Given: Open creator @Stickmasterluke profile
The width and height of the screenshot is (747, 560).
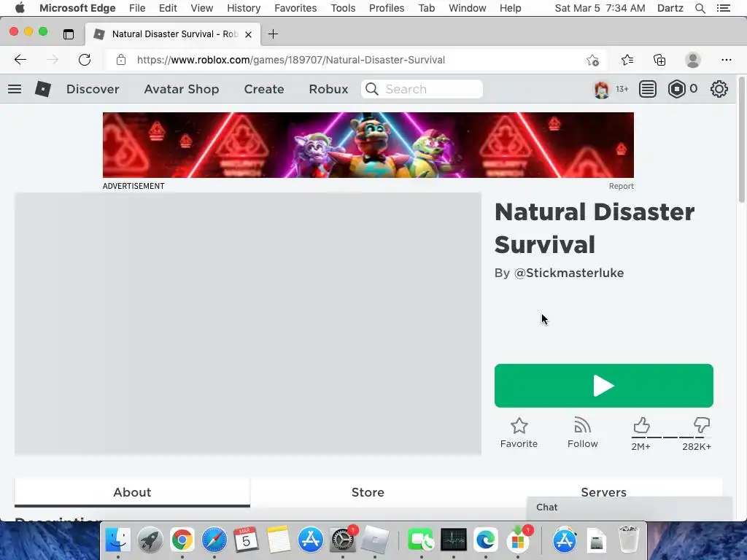Looking at the screenshot, I should [569, 273].
